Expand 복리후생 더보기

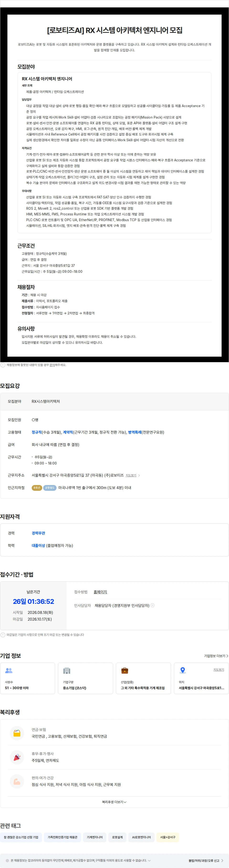[x=114, y=802]
